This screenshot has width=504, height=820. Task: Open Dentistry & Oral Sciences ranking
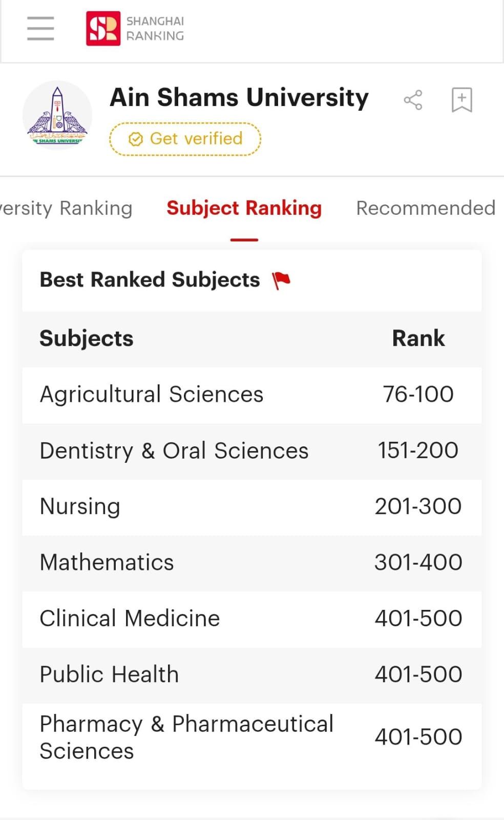[x=252, y=451]
